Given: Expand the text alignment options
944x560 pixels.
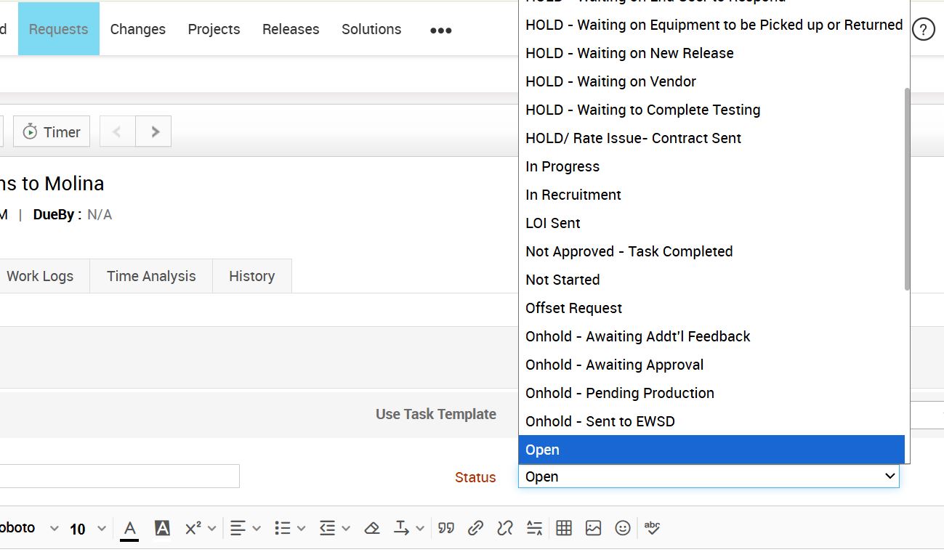Looking at the screenshot, I should (x=245, y=529).
